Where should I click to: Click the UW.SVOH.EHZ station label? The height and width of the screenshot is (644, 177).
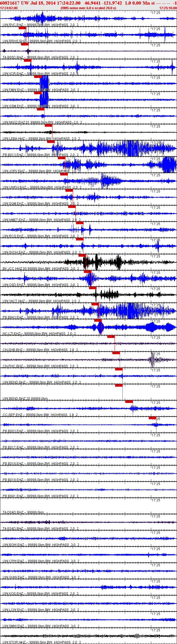pos(42,252)
